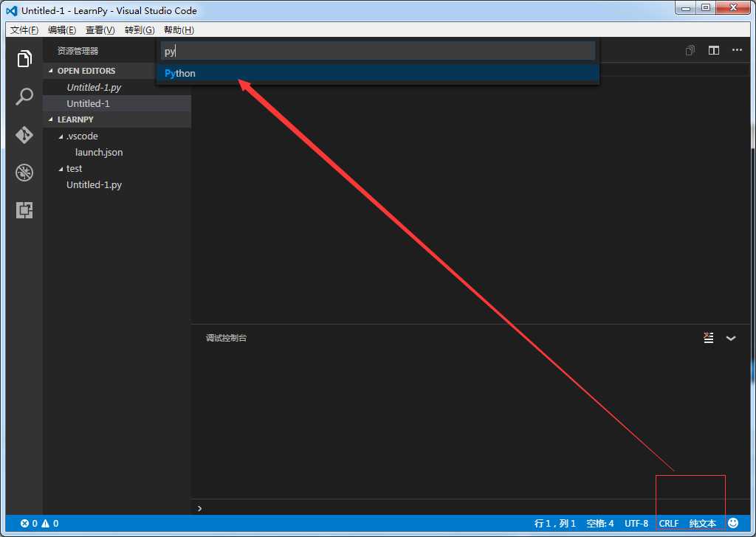Click 空格: 4 indentation setting
756x537 pixels.
coord(599,524)
